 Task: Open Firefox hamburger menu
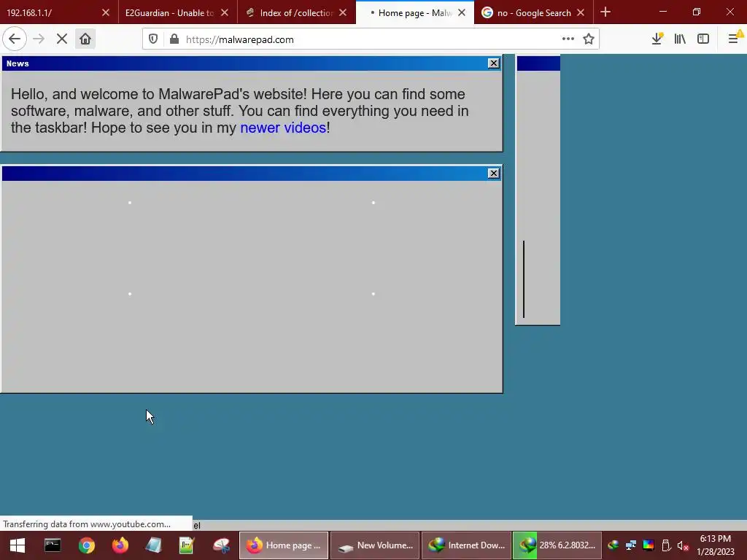(x=733, y=39)
